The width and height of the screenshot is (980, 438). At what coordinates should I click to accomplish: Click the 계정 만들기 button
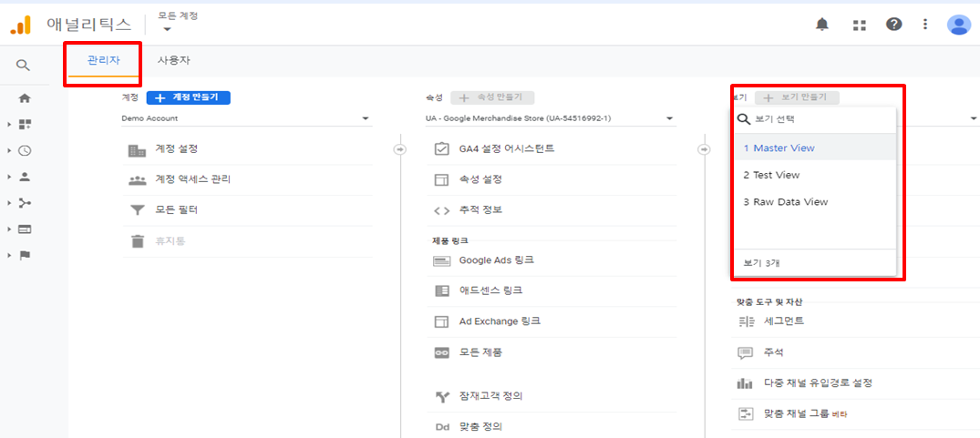click(x=188, y=98)
